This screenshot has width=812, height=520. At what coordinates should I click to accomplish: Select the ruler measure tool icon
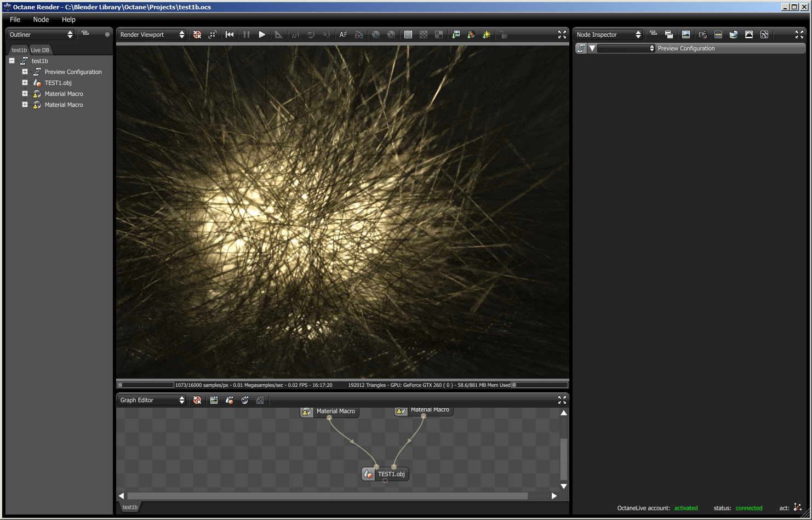[x=279, y=35]
